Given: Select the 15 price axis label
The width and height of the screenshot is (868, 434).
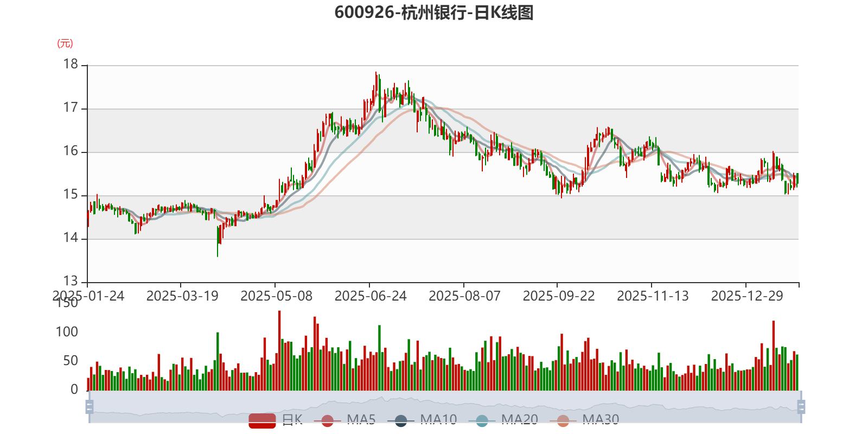Looking at the screenshot, I should click(x=71, y=194).
